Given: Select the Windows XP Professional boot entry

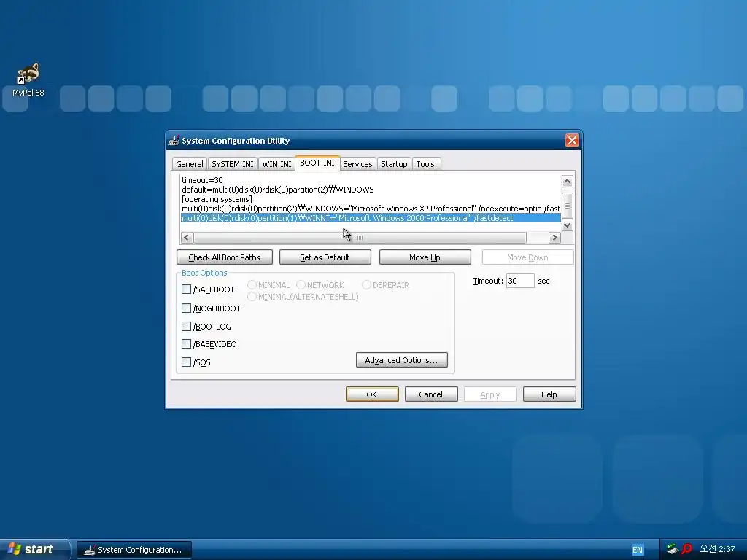Looking at the screenshot, I should [x=371, y=209].
